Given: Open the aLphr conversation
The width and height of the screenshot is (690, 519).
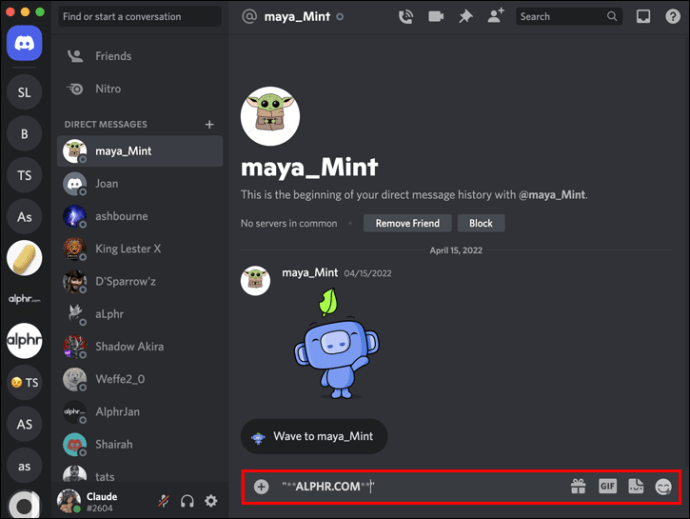Looking at the screenshot, I should click(x=139, y=314).
